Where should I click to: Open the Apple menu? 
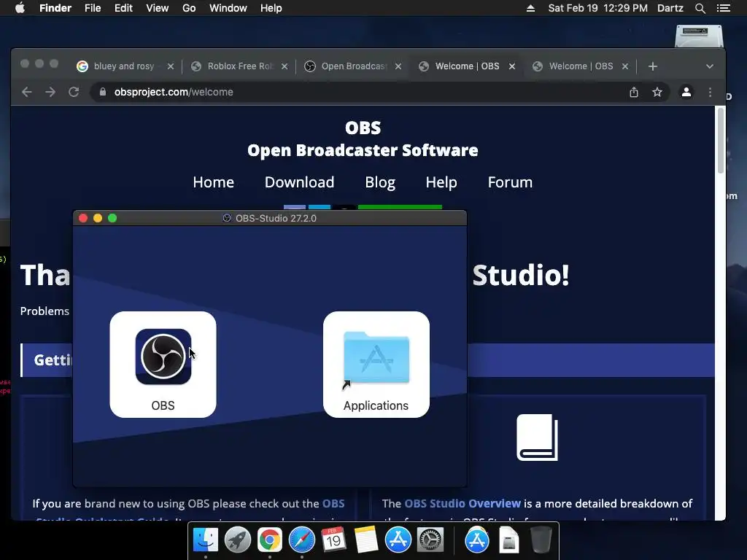[x=20, y=8]
